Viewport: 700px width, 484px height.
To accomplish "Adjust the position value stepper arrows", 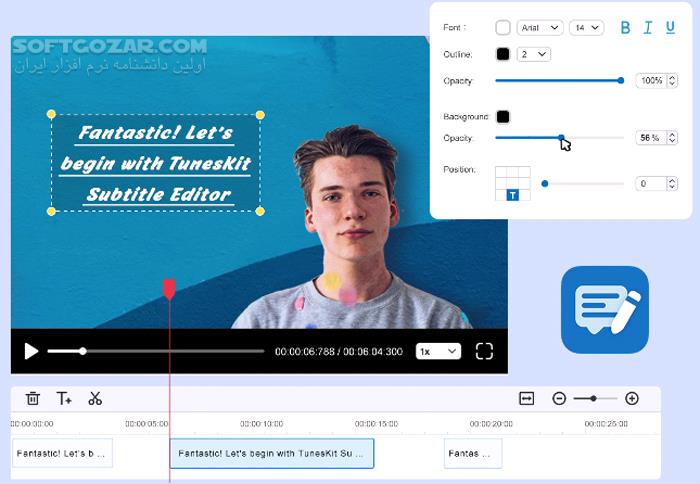I will coord(672,184).
